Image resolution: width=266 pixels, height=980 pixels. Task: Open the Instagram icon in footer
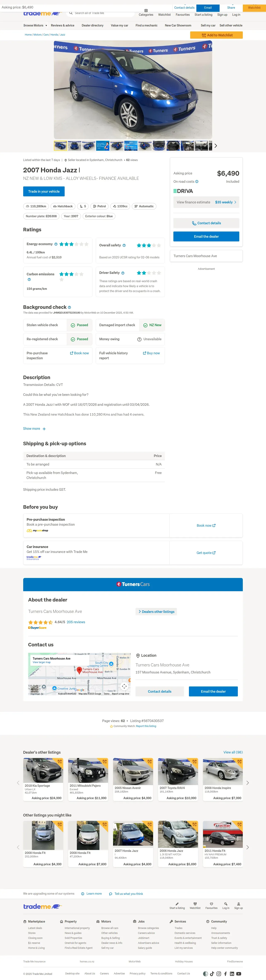[219, 974]
